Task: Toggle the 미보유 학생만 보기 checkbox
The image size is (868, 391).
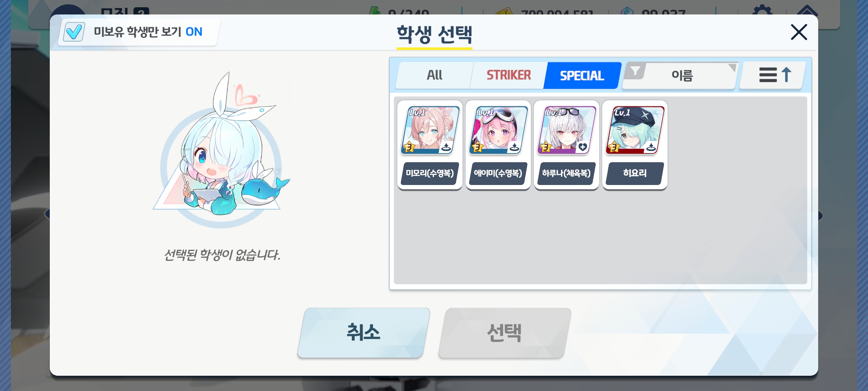Action: tap(74, 32)
